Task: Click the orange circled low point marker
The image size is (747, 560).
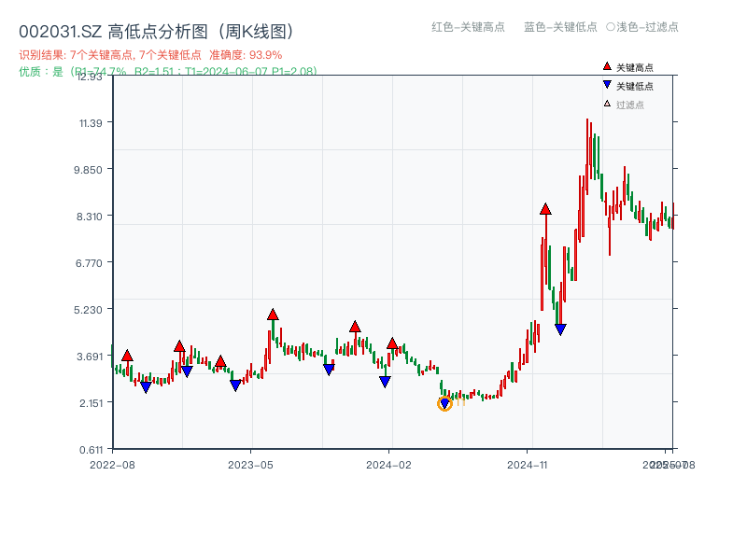Action: pos(445,403)
